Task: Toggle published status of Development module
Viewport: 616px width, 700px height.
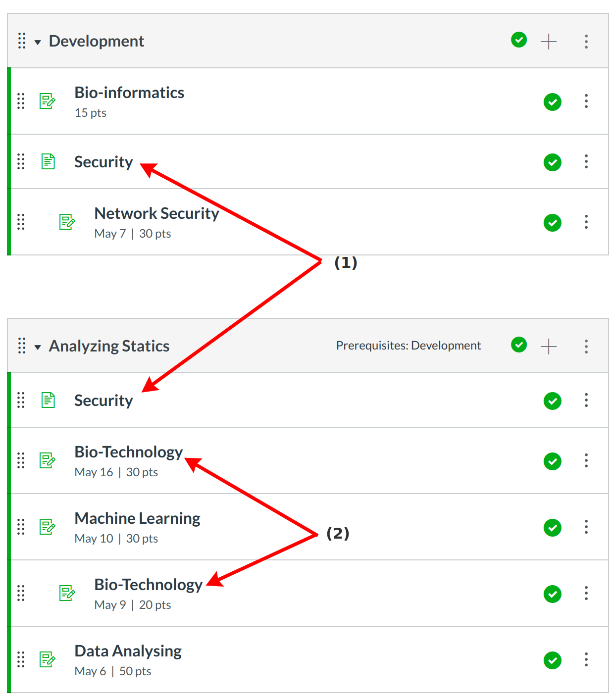Action: pyautogui.click(x=518, y=40)
